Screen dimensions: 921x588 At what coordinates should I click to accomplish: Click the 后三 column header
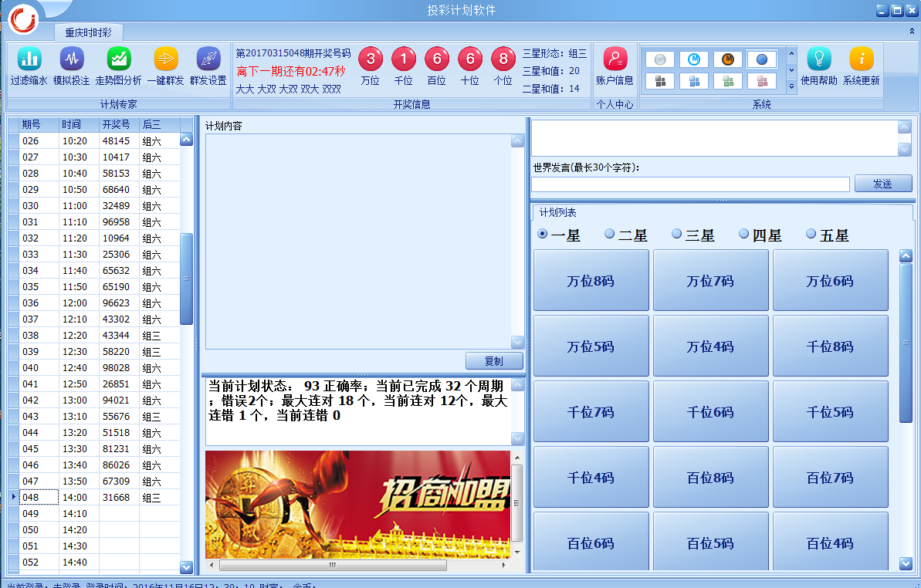click(x=159, y=124)
